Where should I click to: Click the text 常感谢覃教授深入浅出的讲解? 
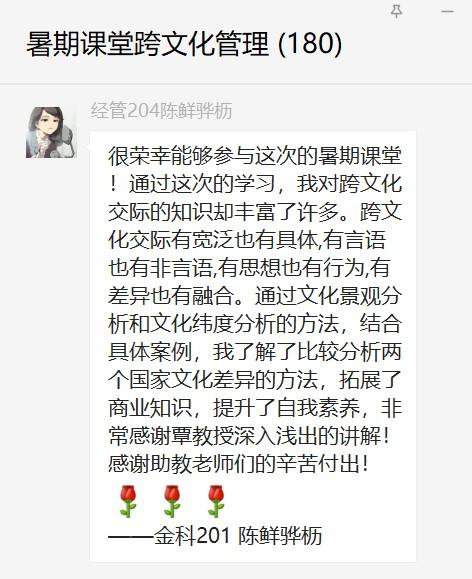point(244,436)
